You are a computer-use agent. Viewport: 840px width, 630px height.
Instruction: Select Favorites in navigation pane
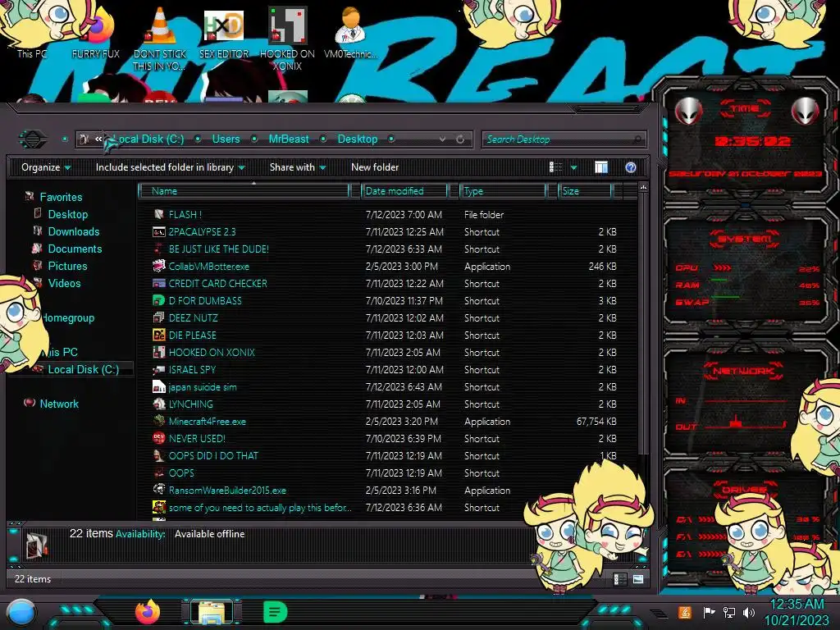61,197
